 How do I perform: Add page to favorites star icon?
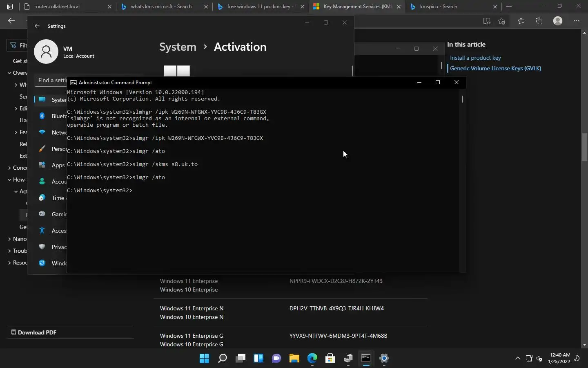tap(502, 21)
